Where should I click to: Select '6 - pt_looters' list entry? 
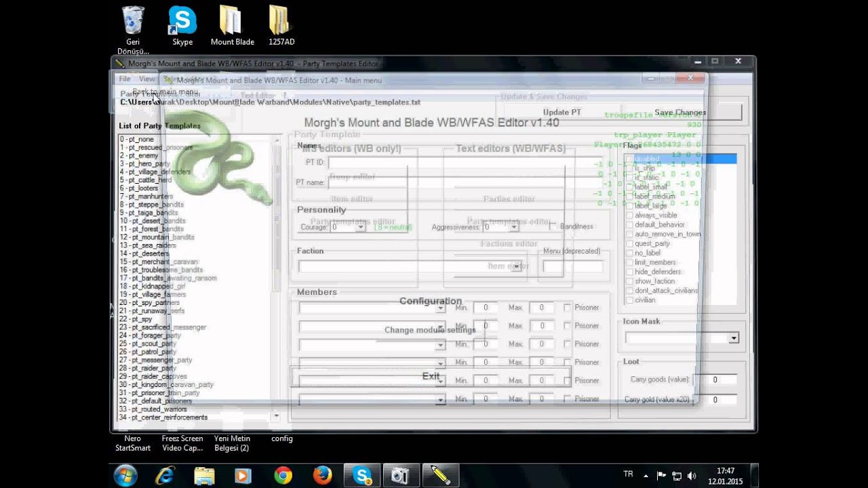[138, 188]
